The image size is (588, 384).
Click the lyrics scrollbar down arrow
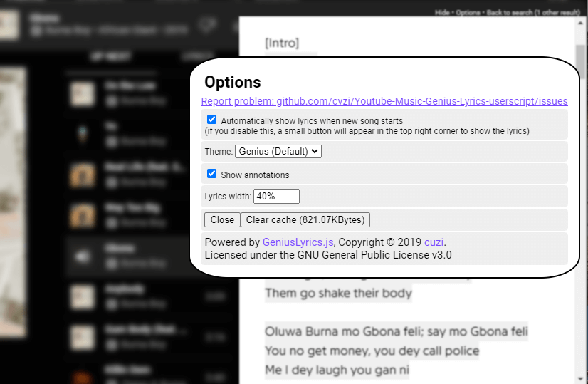[x=582, y=378]
